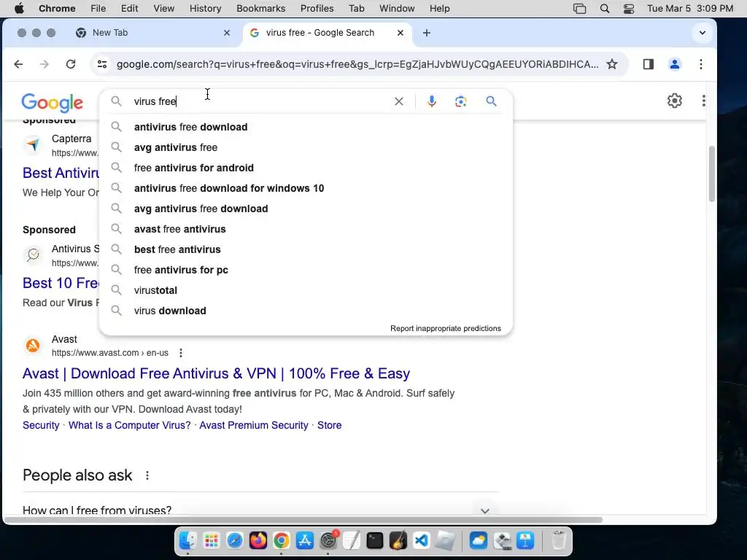Go back to previous page

(x=18, y=64)
